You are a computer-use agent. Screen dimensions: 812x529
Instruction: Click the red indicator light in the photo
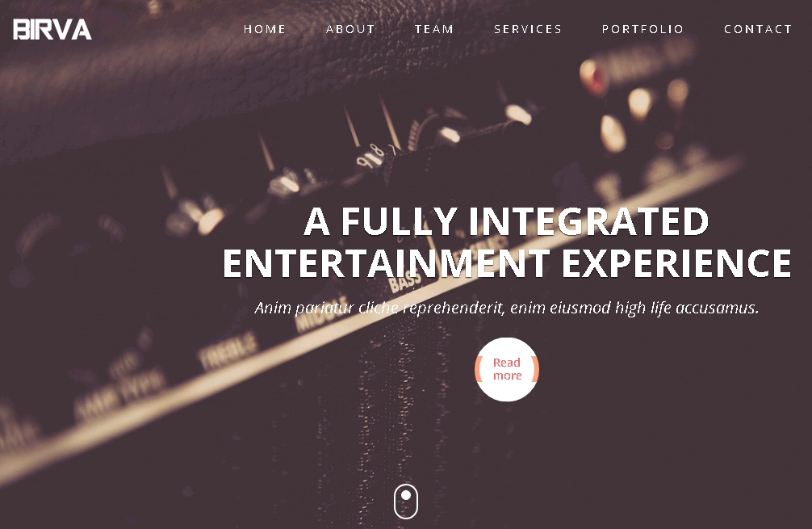(593, 78)
